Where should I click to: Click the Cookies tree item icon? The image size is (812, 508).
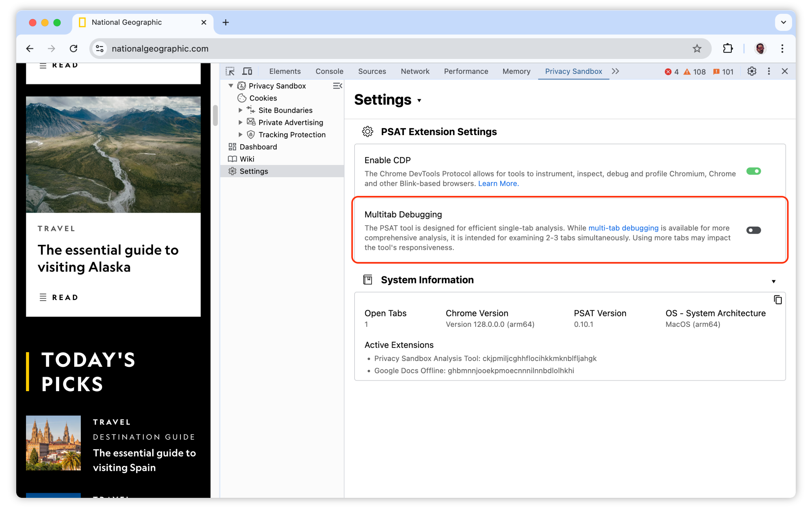pos(242,97)
